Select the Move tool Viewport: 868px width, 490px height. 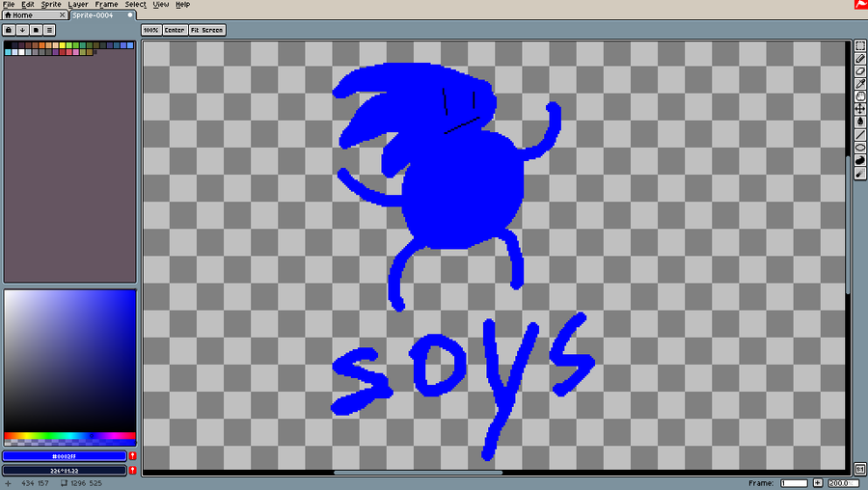(860, 109)
